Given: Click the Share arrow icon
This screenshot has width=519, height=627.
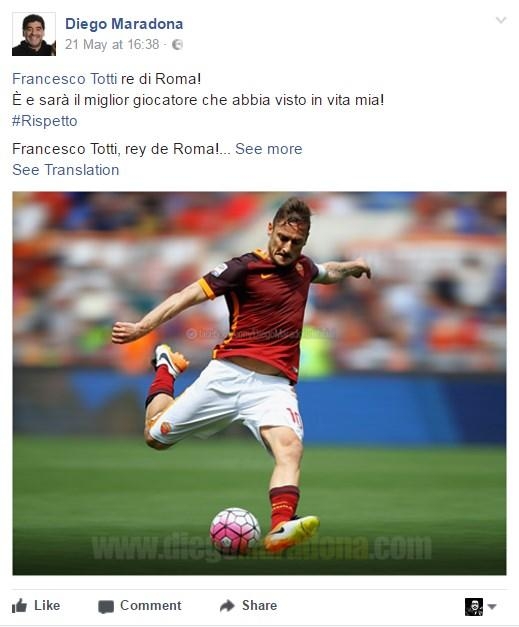Looking at the screenshot, I should click(x=227, y=606).
